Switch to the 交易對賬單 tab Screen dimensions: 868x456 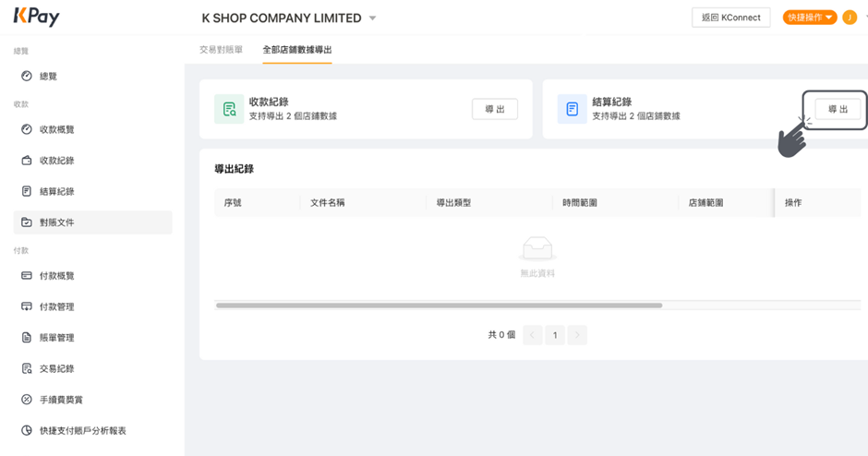(221, 50)
